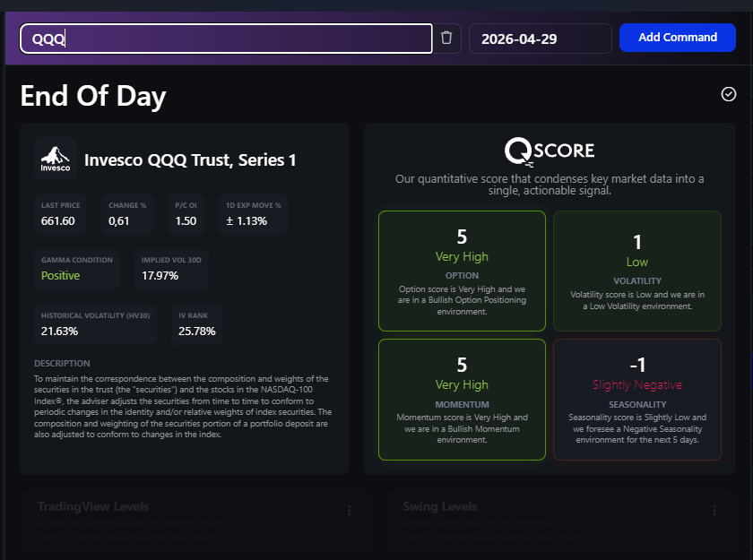Click the Change % value 0,61
The width and height of the screenshot is (753, 560).
point(118,221)
